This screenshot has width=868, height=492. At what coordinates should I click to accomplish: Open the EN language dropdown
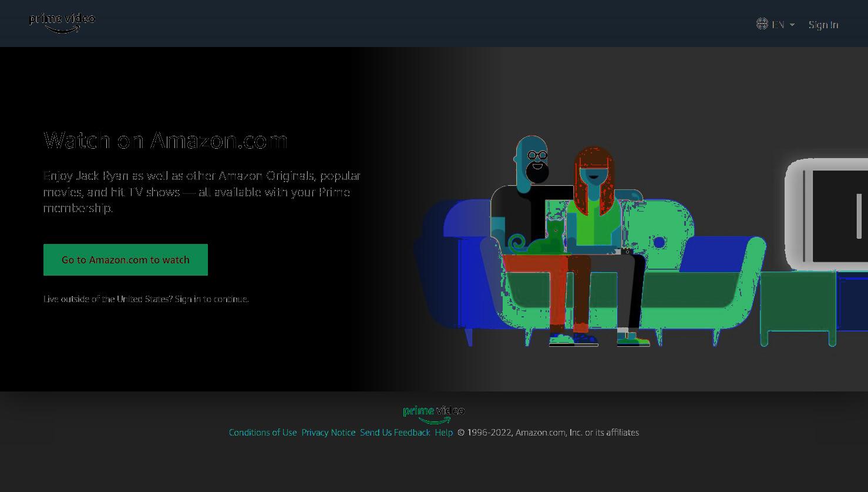(783, 25)
